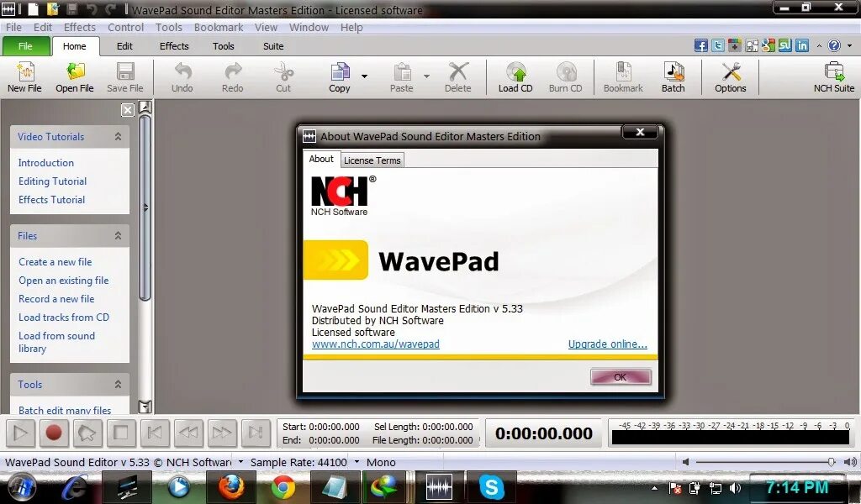
Task: Click the Fast Forward transport button
Action: (x=222, y=433)
